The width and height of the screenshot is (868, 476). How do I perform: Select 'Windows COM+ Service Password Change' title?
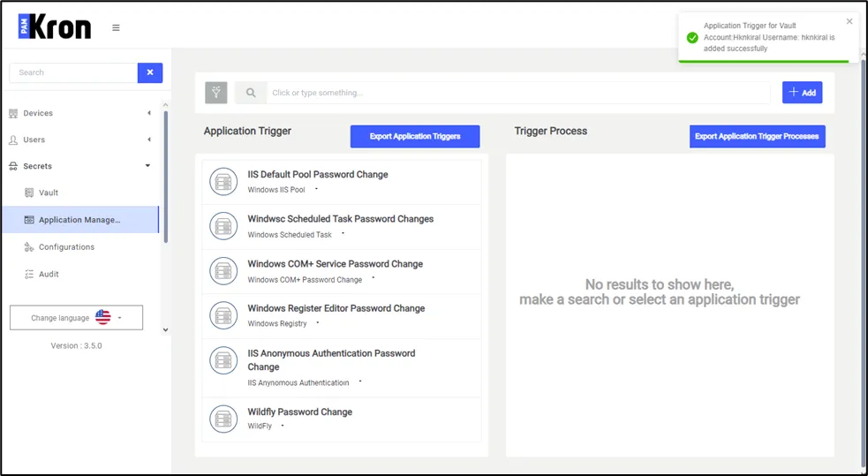coord(335,264)
